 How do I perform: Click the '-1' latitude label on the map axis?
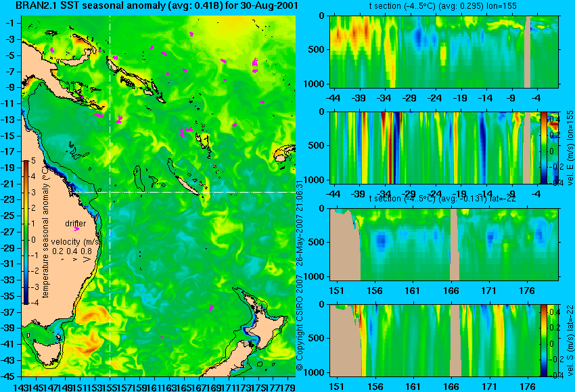(x=10, y=24)
